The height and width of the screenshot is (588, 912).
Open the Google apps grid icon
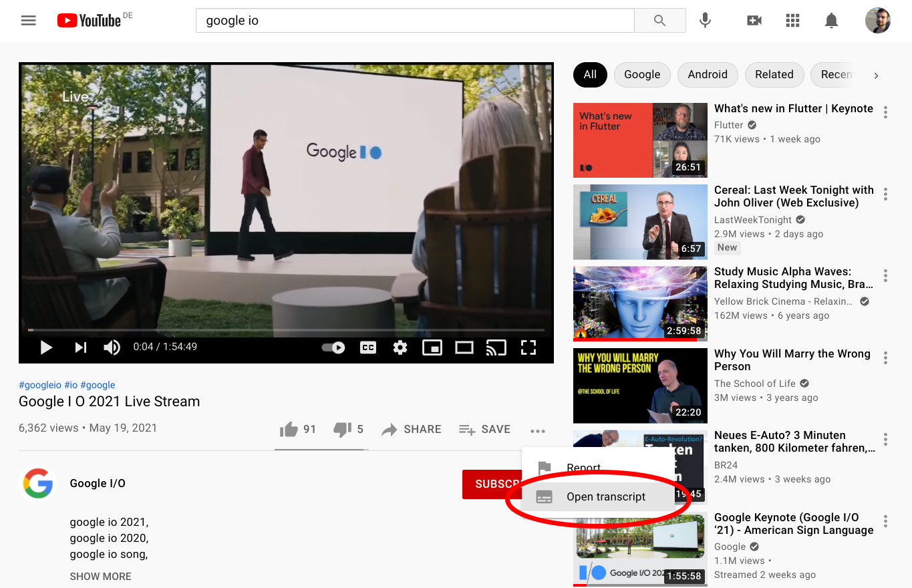(x=792, y=21)
